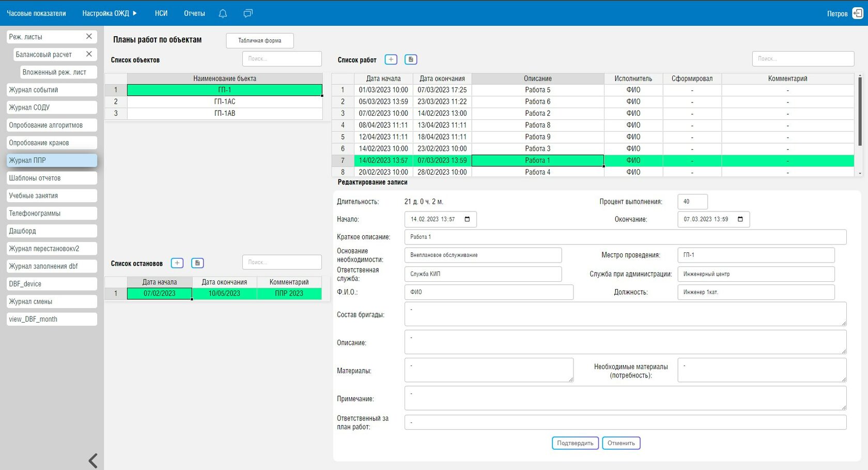Open Опробование кранов in the sidebar

tap(52, 142)
